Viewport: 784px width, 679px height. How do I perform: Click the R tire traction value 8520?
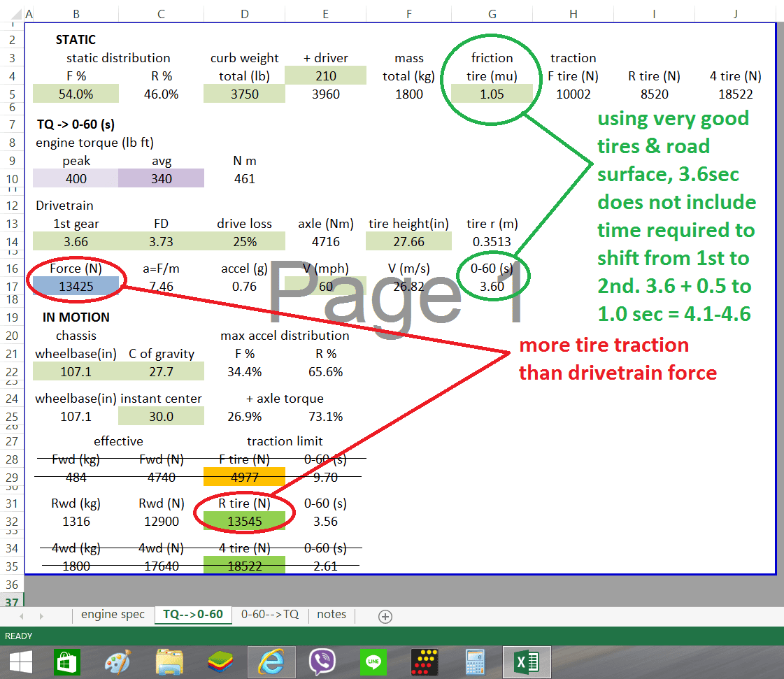tap(655, 94)
